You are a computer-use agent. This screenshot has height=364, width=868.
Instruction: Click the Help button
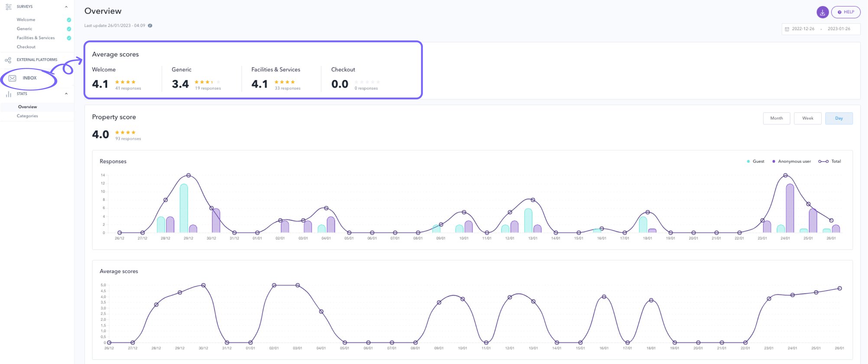tap(846, 12)
